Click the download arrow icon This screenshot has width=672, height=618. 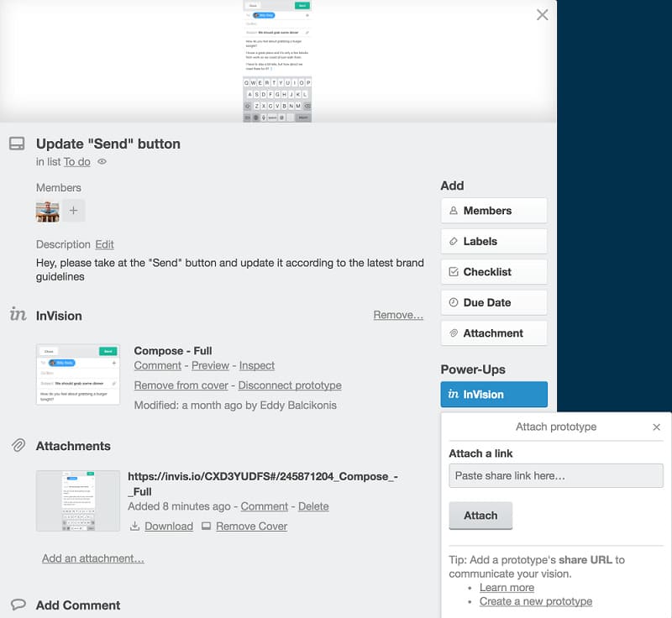click(x=134, y=526)
